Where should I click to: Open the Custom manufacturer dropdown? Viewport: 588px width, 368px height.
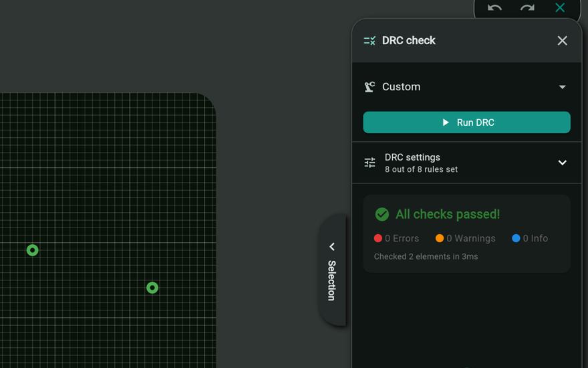point(466,87)
